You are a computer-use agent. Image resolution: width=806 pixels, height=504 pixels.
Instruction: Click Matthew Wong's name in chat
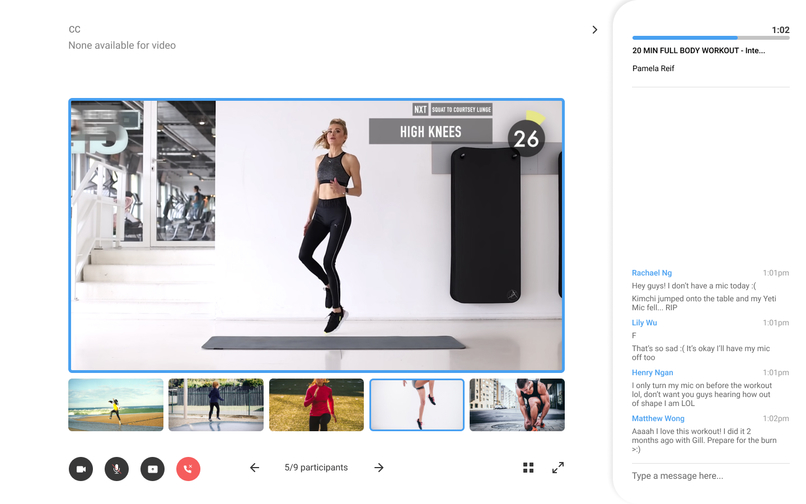(658, 418)
